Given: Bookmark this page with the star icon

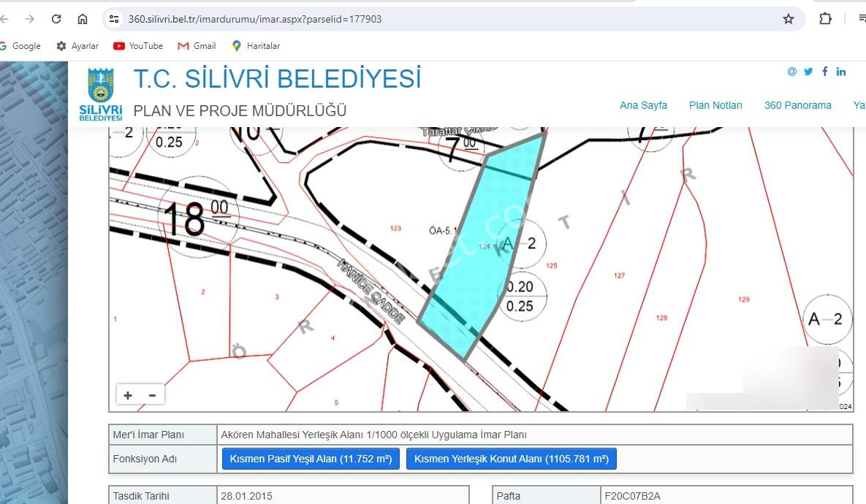Looking at the screenshot, I should (788, 19).
